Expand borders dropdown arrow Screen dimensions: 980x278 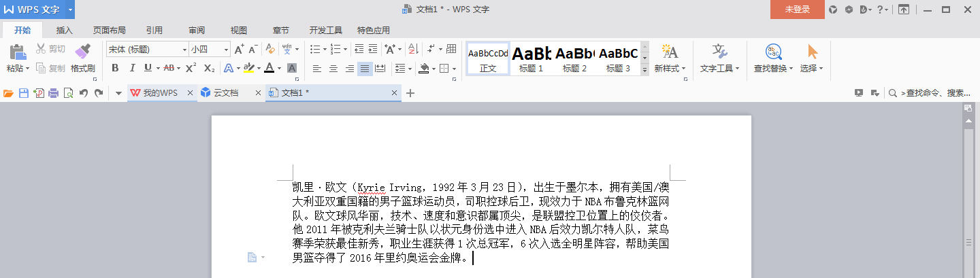pos(454,69)
